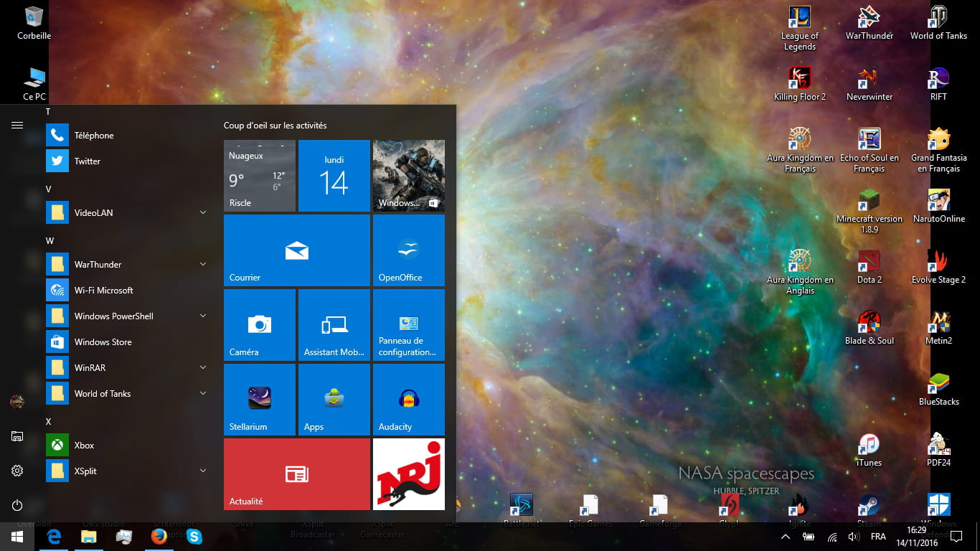980x551 pixels.
Task: Open File Explorer icon in Start sidebar
Action: [x=17, y=436]
